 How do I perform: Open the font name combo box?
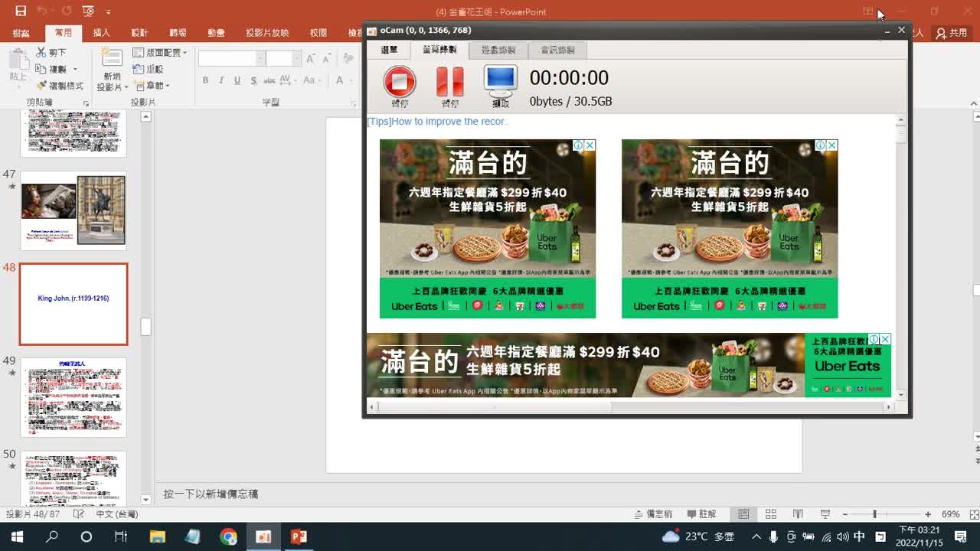[231, 59]
